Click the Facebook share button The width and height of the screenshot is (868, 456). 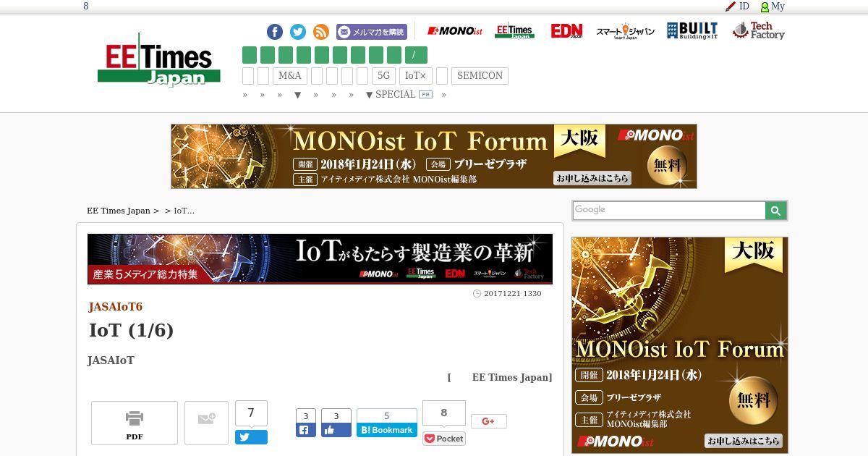[x=306, y=430]
